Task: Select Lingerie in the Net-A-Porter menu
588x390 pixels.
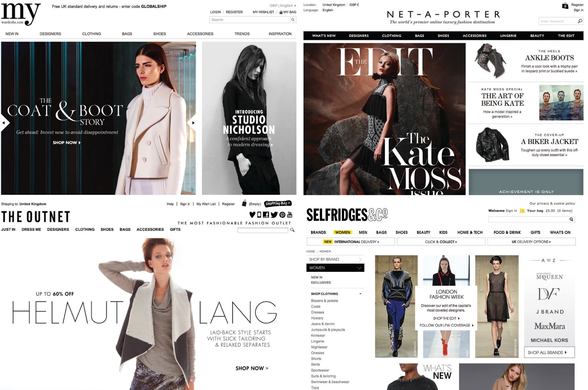Action: click(508, 36)
